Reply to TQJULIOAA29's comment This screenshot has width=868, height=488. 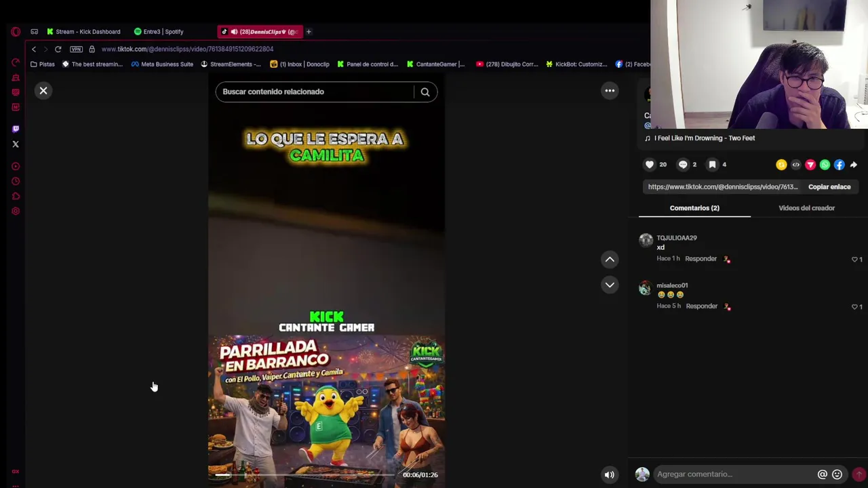[x=701, y=259]
